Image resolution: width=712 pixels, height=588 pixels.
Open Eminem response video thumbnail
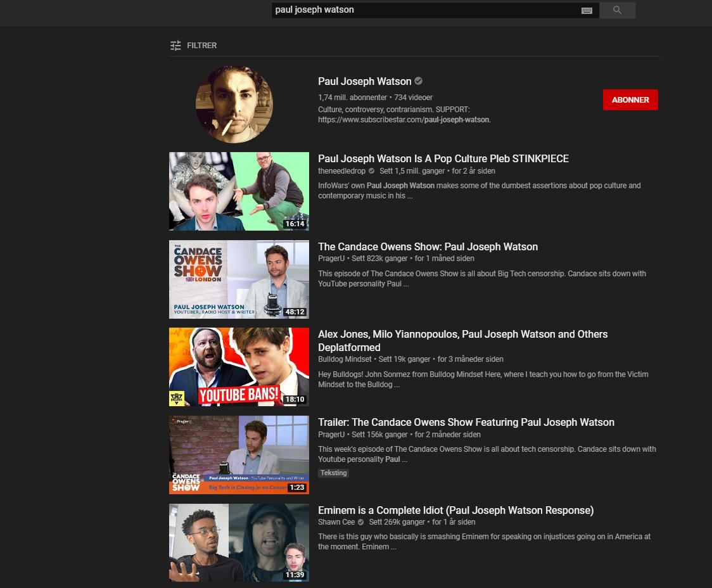pos(239,542)
